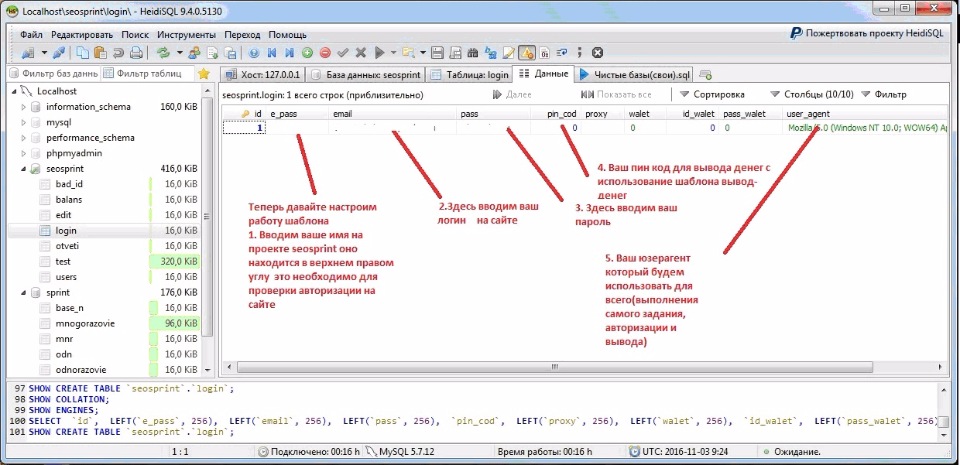This screenshot has width=960, height=465.
Task: Open the dropdown beside the run icon
Action: point(394,53)
